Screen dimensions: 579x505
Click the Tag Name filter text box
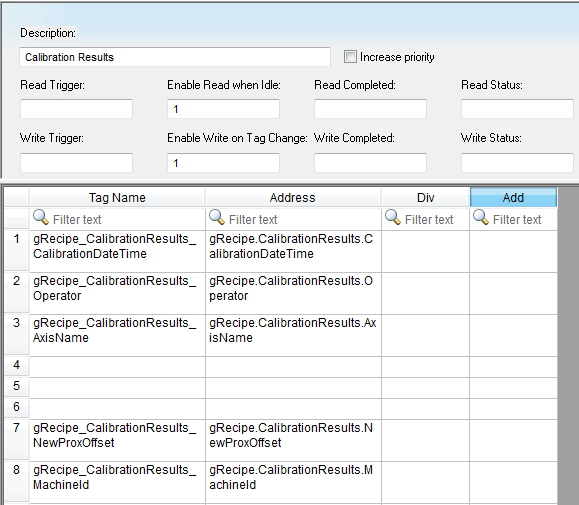pyautogui.click(x=117, y=220)
